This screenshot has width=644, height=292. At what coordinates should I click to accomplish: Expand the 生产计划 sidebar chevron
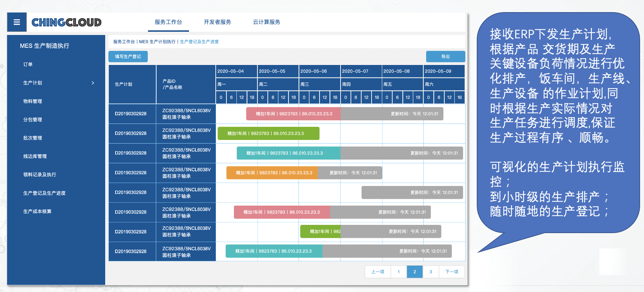point(93,83)
